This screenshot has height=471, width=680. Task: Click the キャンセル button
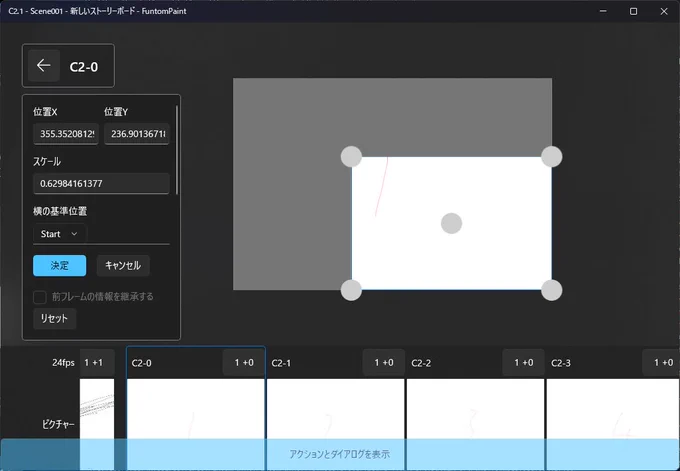(123, 265)
